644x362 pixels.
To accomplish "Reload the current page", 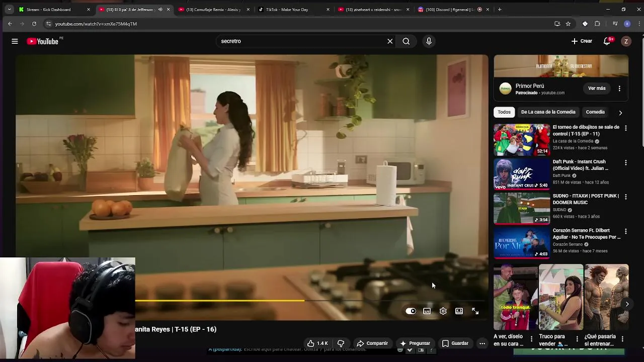I will pos(34,24).
